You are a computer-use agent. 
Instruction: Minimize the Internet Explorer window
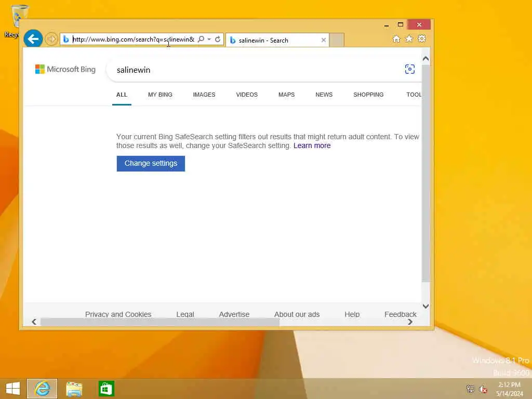pos(387,25)
